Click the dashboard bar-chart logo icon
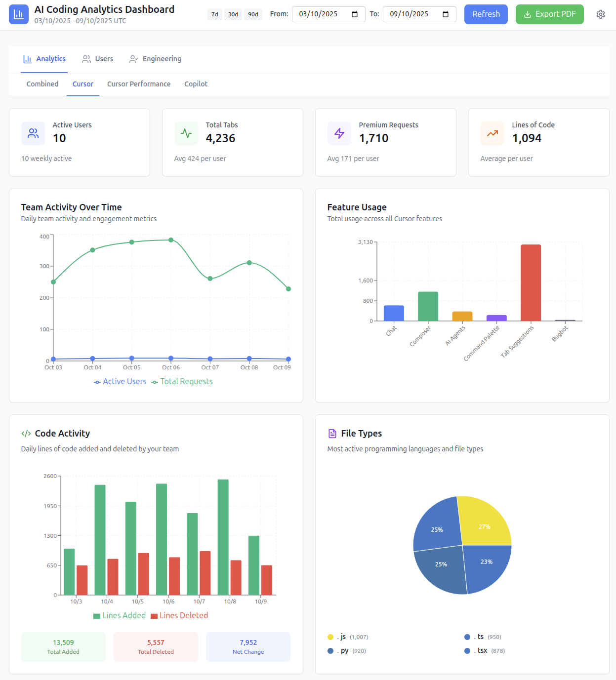 click(19, 14)
